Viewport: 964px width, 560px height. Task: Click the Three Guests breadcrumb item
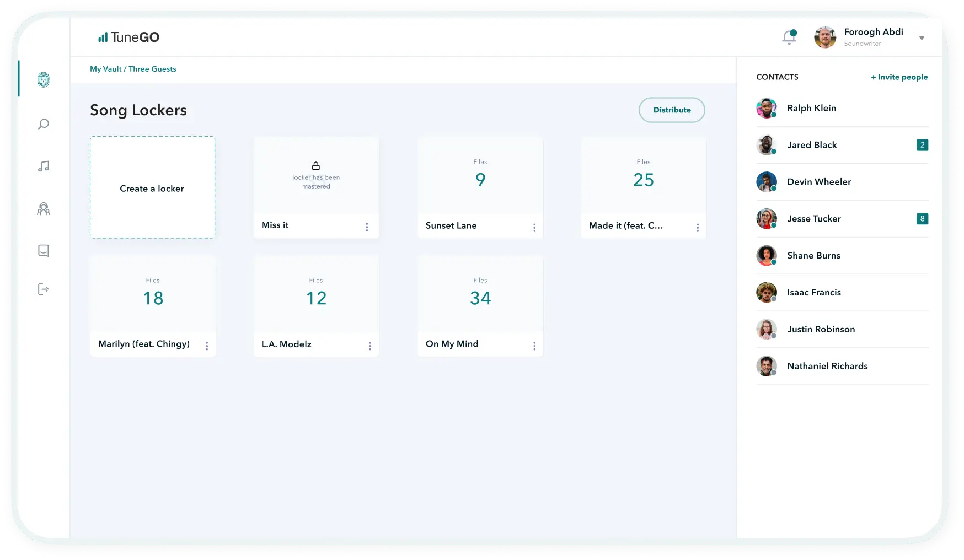tap(153, 69)
